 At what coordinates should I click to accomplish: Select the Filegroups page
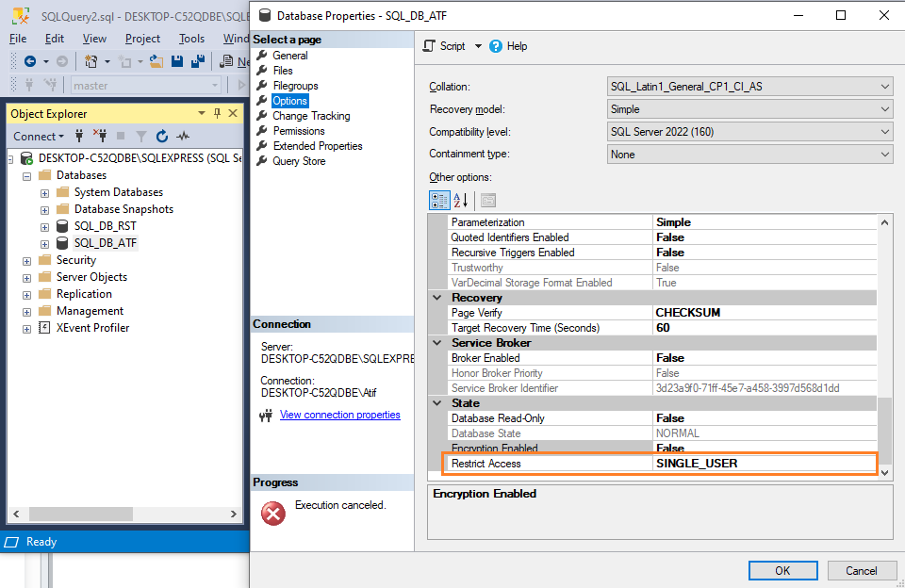pos(295,86)
